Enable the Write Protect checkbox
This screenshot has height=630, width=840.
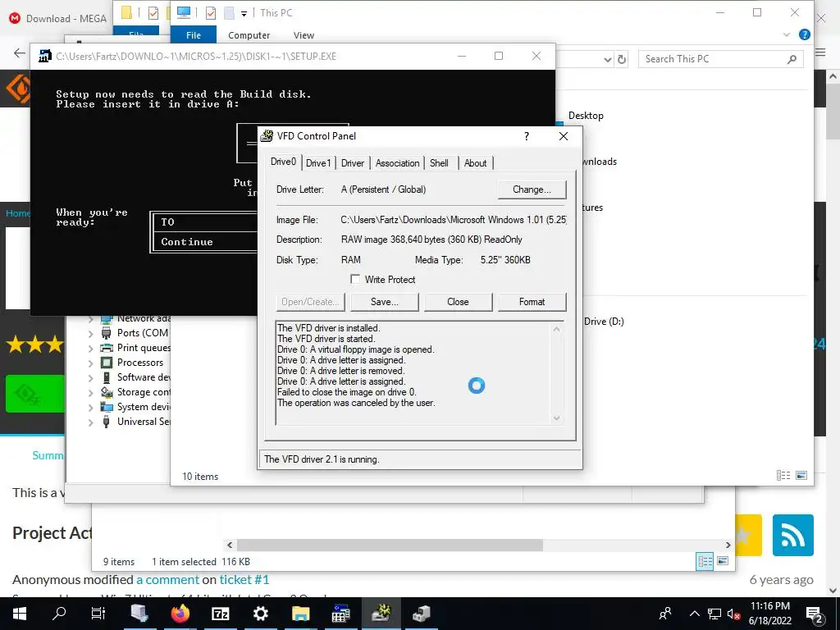pos(355,279)
